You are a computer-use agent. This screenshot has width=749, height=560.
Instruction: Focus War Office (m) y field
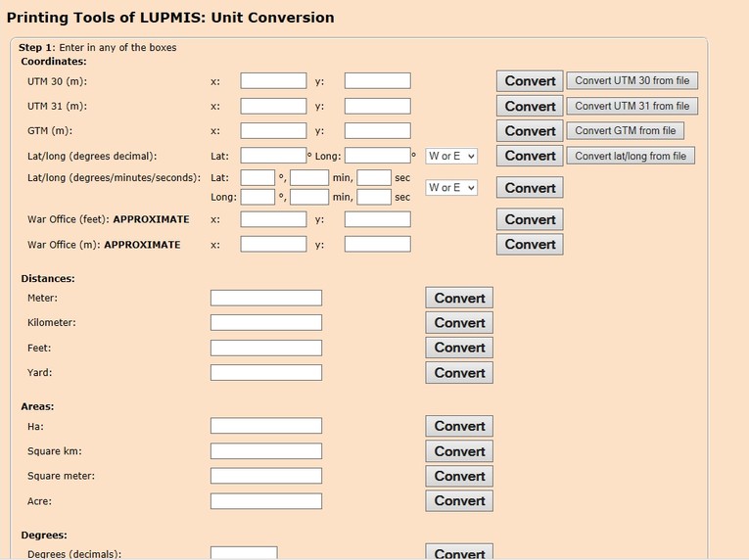click(377, 244)
